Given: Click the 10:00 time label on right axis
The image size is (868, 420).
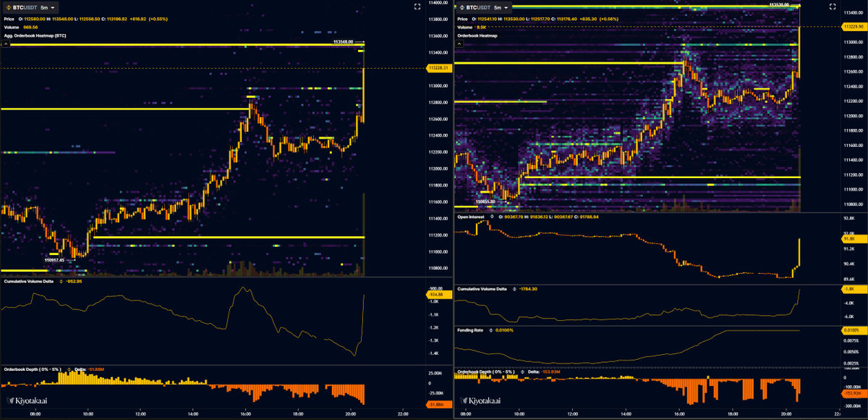Looking at the screenshot, I should pyautogui.click(x=519, y=415).
